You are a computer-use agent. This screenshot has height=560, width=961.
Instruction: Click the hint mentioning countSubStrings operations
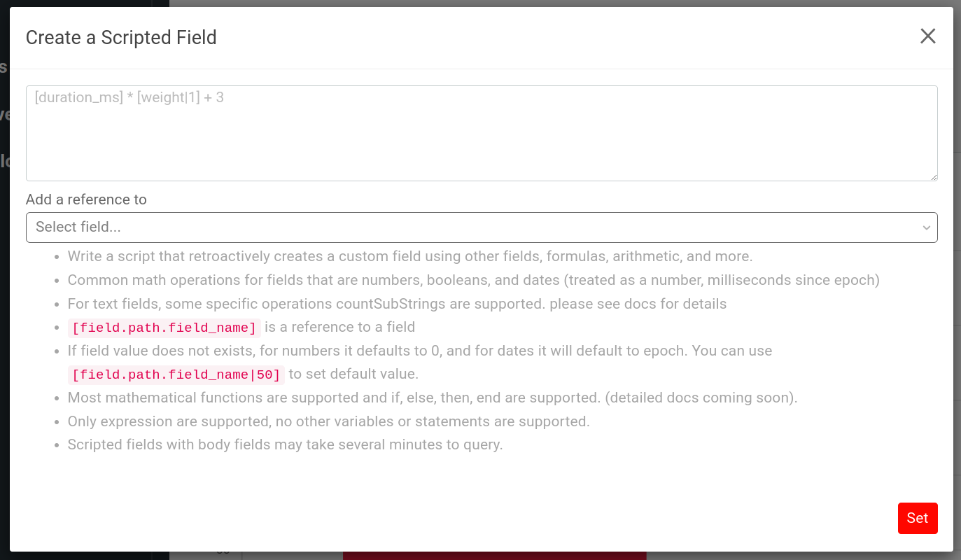pos(397,304)
